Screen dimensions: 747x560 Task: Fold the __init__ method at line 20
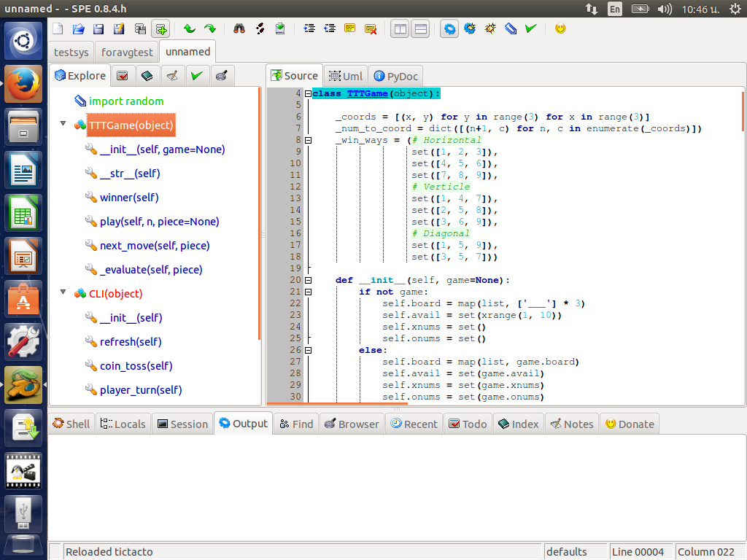[x=309, y=279]
